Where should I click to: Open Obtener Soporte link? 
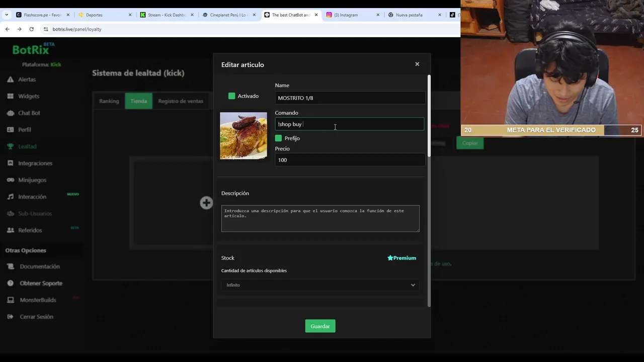41,283
